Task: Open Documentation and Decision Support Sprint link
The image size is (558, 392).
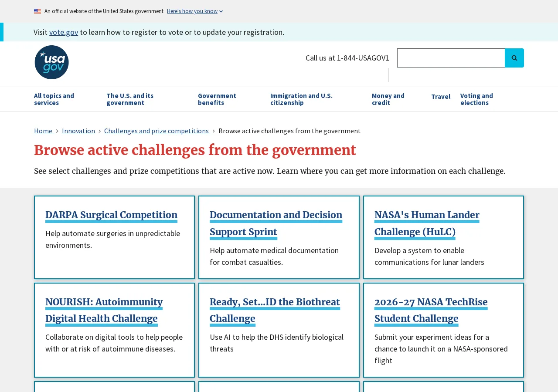Action: pos(276,223)
